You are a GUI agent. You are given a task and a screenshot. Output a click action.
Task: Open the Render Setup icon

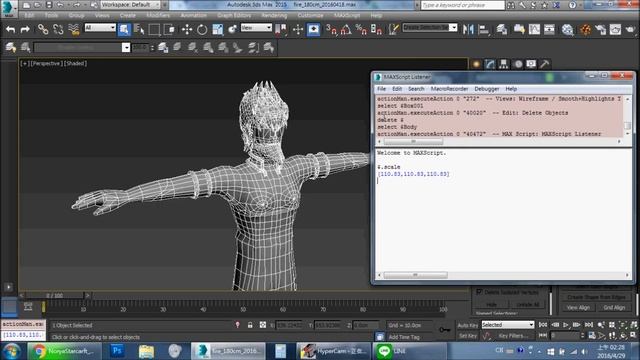(x=600, y=29)
